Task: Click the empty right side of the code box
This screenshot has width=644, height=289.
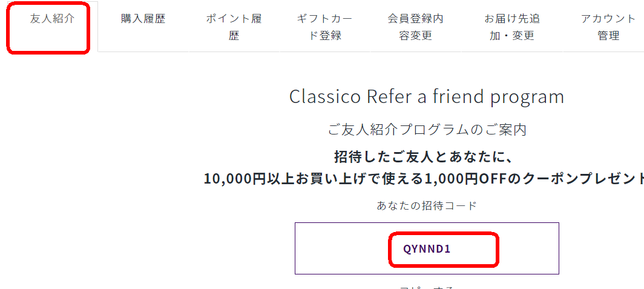Action: pyautogui.click(x=529, y=248)
